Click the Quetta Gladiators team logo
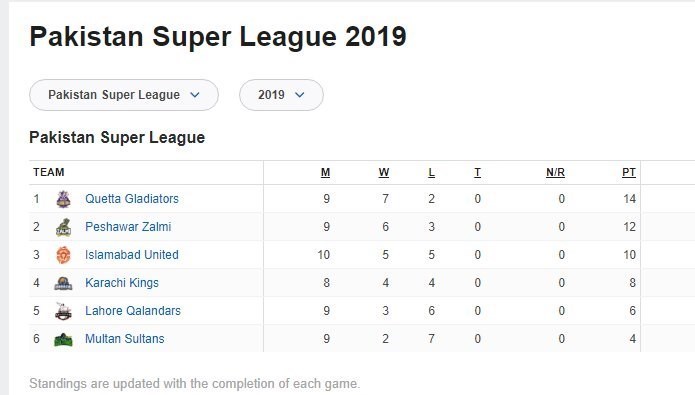This screenshot has width=695, height=395. click(63, 199)
